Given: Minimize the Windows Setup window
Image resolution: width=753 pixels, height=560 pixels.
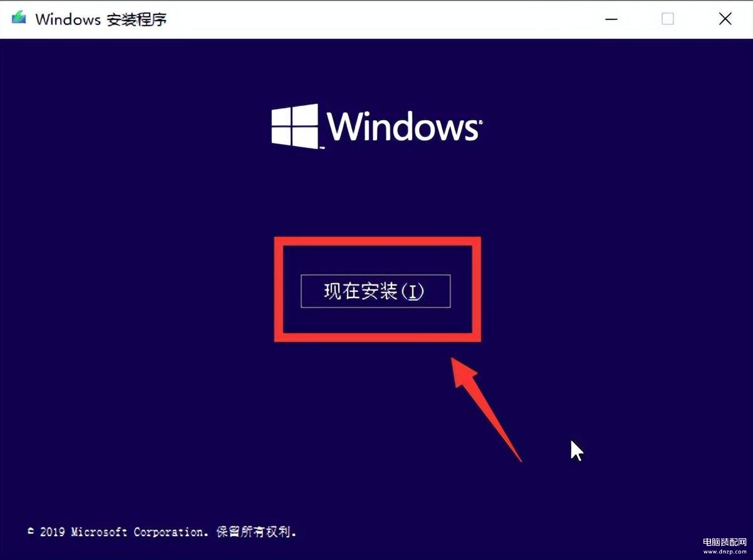Looking at the screenshot, I should click(613, 19).
